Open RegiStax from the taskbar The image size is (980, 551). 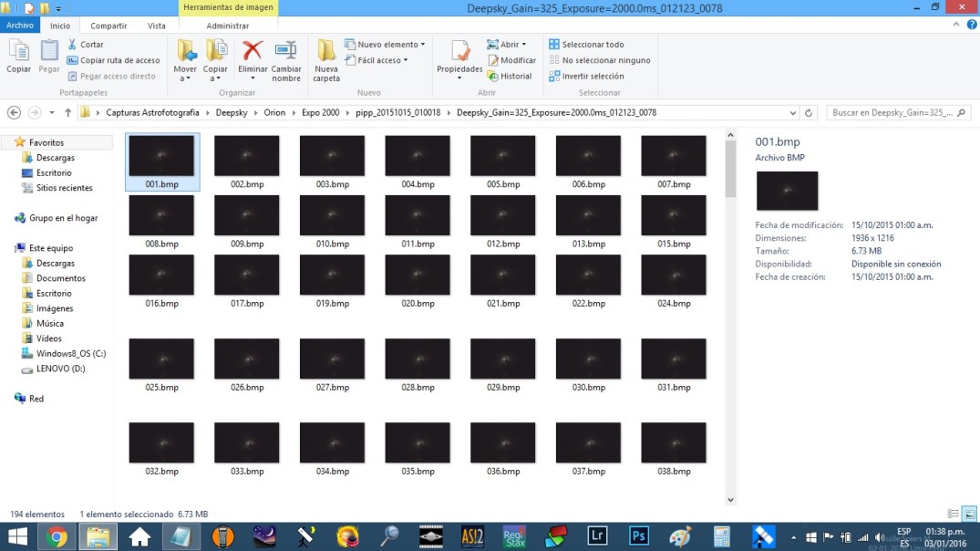[x=514, y=536]
